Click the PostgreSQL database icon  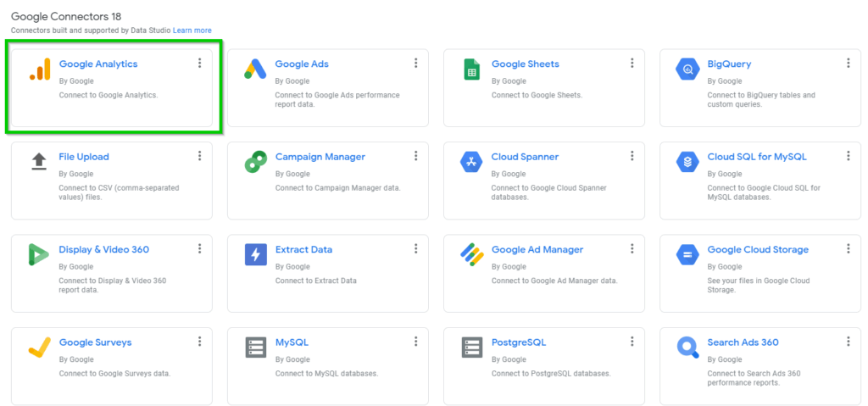(471, 348)
